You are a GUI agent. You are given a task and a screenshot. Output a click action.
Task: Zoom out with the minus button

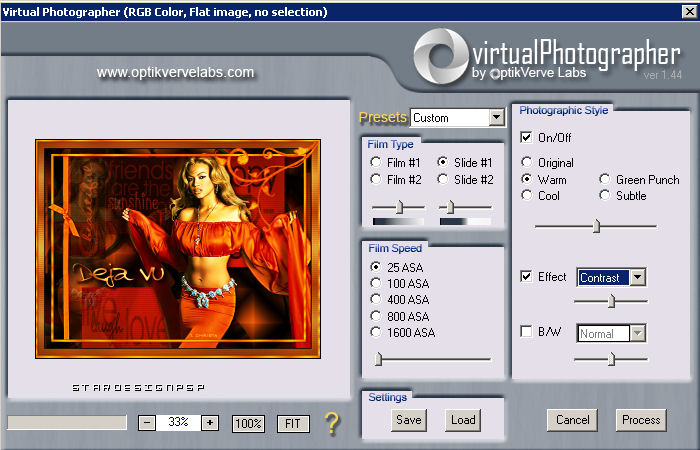pyautogui.click(x=147, y=422)
